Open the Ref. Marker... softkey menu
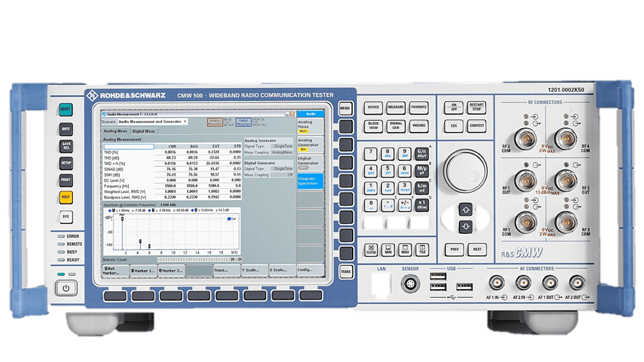 click(x=116, y=270)
